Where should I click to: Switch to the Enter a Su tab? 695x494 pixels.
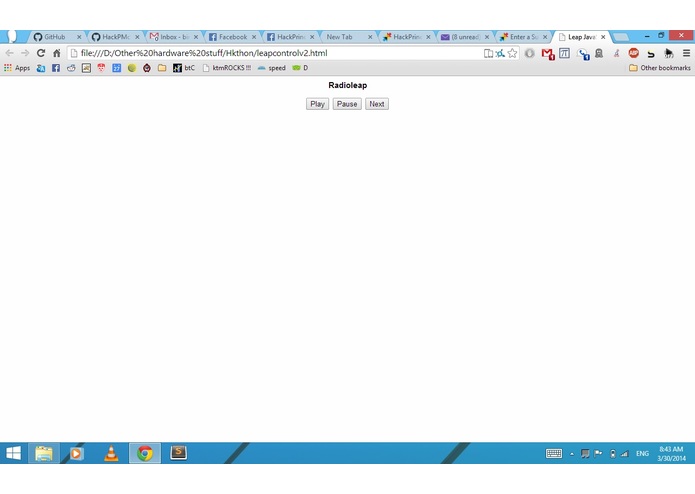pyautogui.click(x=522, y=37)
